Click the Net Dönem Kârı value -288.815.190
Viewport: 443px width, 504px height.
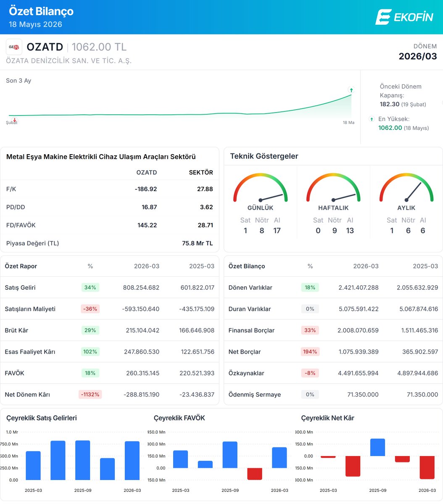141,395
